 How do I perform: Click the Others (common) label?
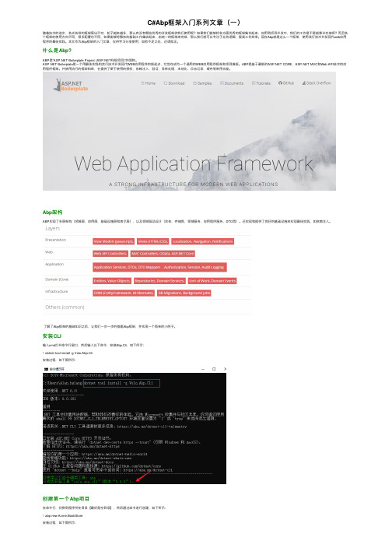point(65,307)
